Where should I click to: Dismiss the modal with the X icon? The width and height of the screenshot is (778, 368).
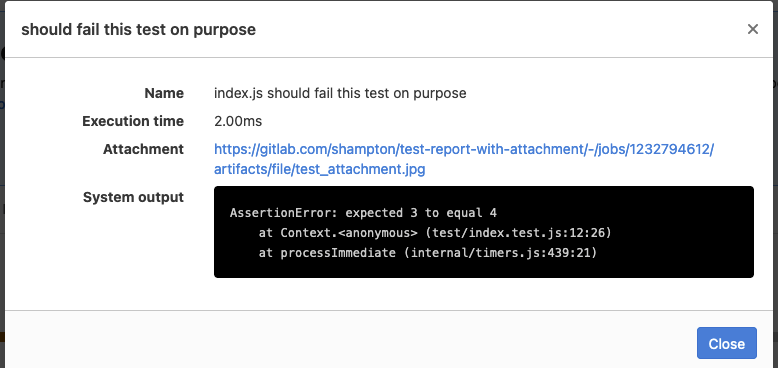pyautogui.click(x=753, y=29)
